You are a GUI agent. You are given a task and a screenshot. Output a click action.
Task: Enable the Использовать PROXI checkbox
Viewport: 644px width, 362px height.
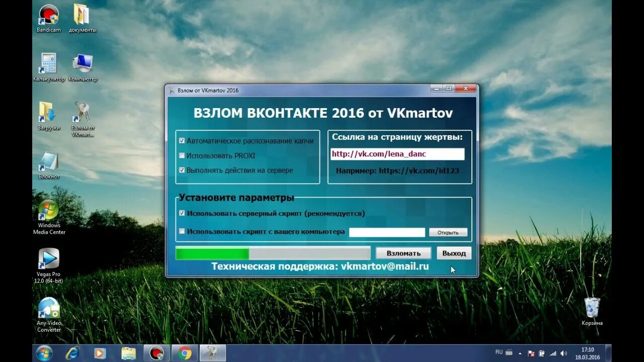(x=182, y=156)
